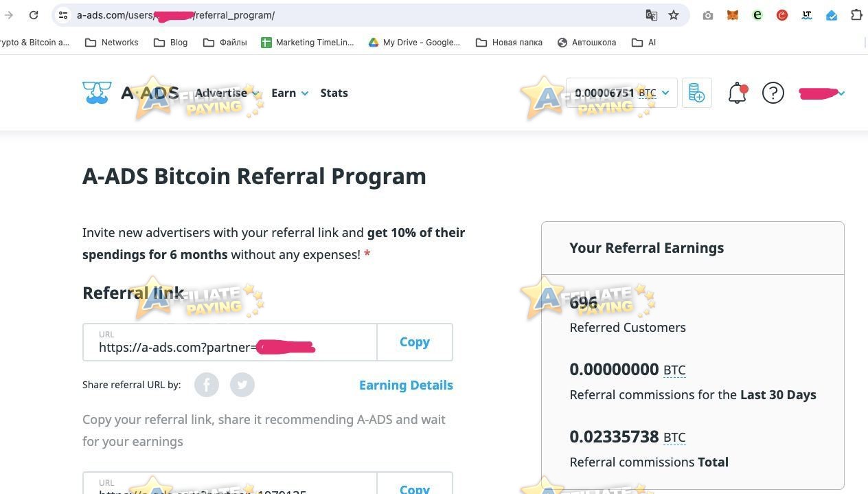Open the Marketing Timeline bookmark

point(307,43)
